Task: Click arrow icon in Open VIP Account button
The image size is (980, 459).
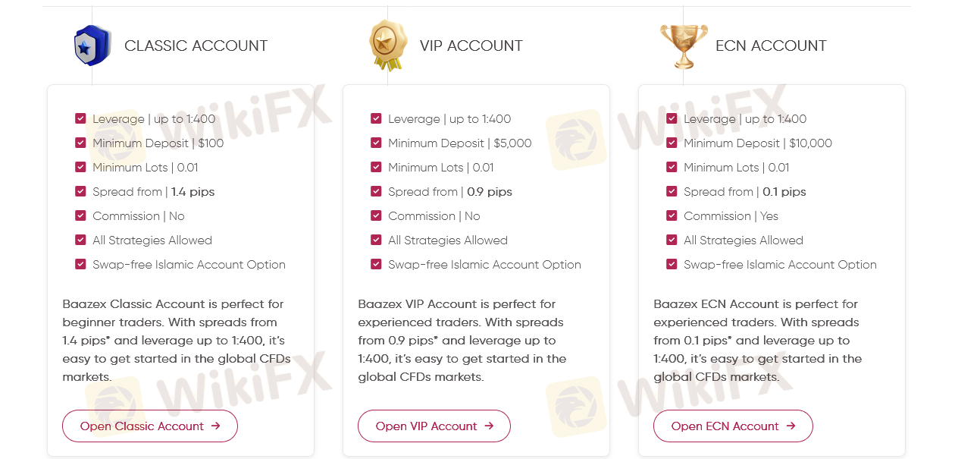Action: pyautogui.click(x=489, y=426)
